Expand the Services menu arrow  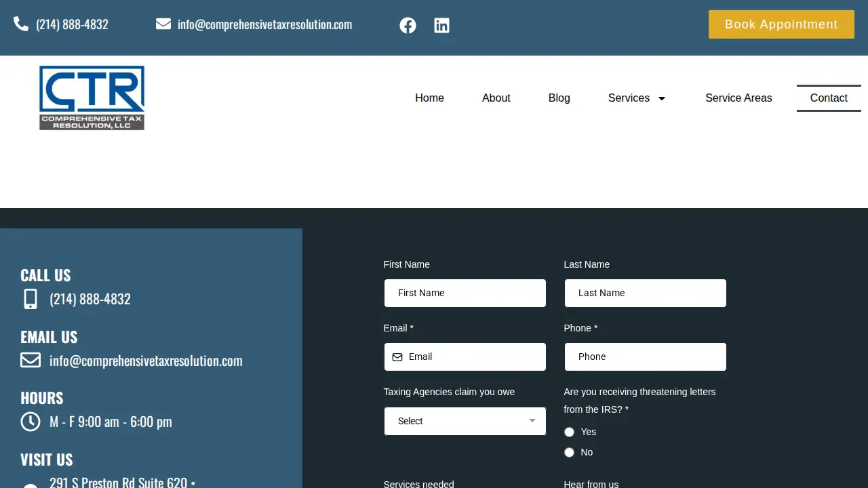click(x=662, y=98)
